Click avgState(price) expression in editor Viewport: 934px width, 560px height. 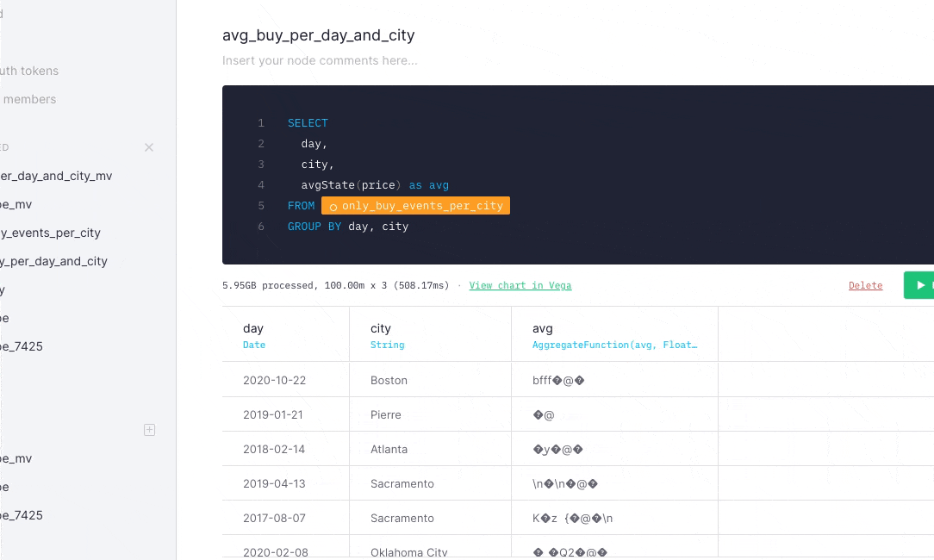pyautogui.click(x=351, y=185)
